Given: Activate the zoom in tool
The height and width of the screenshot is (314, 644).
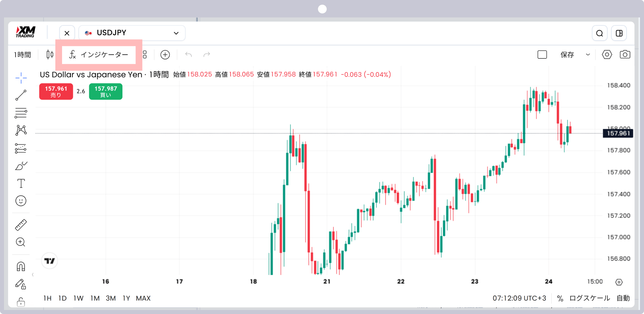Looking at the screenshot, I should [x=21, y=242].
